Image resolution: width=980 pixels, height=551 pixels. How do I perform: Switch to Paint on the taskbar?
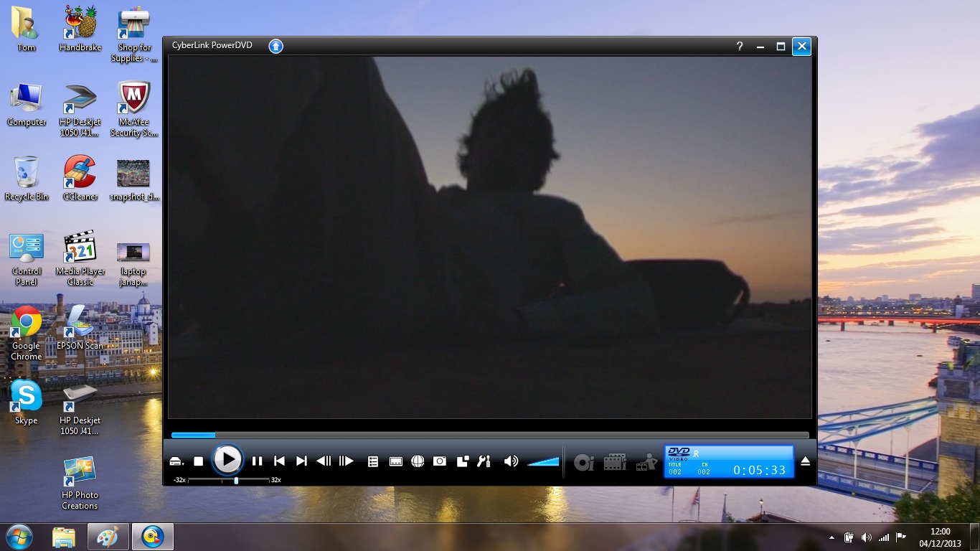[108, 537]
